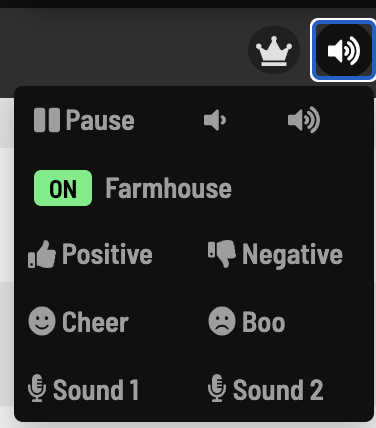
Task: Lower volume with the small speaker icon
Action: click(x=215, y=120)
